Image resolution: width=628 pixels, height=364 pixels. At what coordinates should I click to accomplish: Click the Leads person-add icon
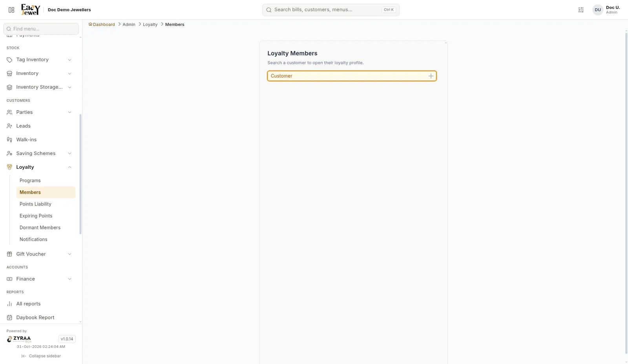(9, 126)
